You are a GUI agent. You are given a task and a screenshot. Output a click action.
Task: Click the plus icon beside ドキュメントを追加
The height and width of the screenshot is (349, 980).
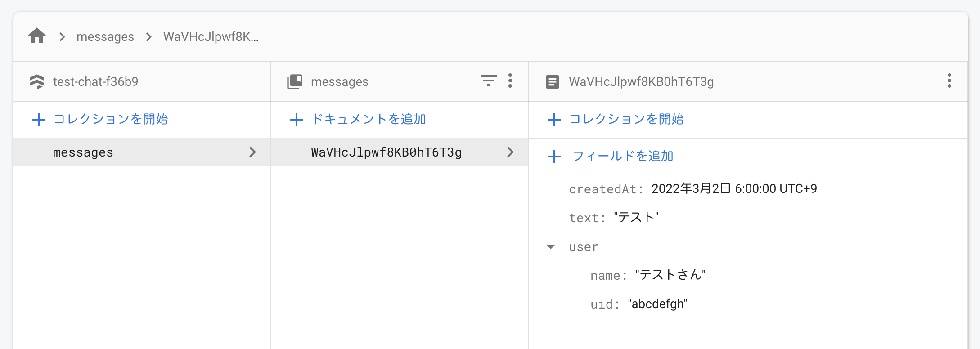297,120
